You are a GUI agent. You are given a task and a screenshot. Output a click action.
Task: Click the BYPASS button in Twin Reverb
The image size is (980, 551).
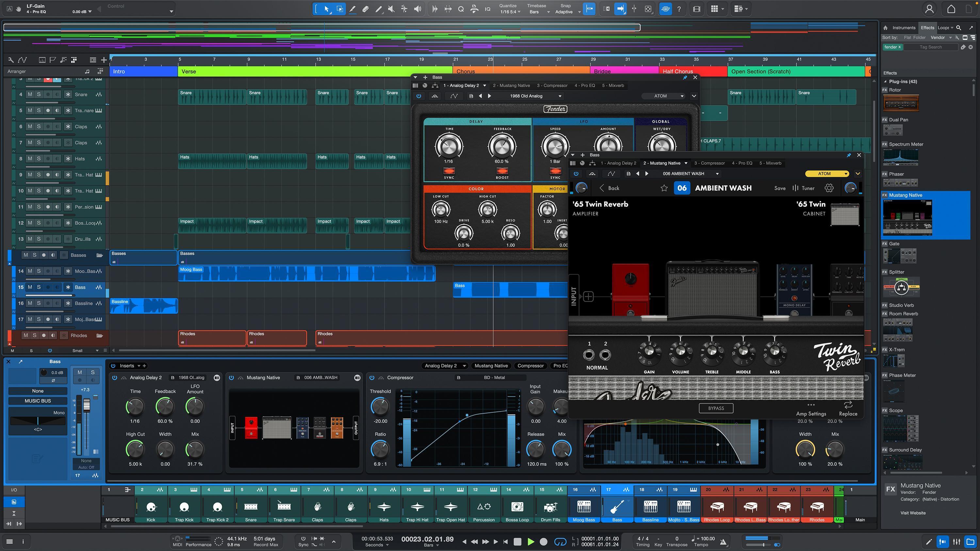[716, 408]
